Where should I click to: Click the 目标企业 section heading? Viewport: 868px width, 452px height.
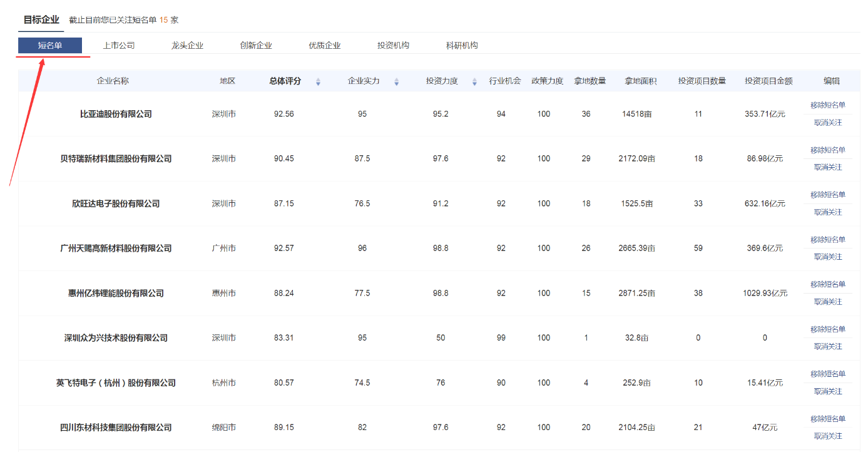click(41, 20)
